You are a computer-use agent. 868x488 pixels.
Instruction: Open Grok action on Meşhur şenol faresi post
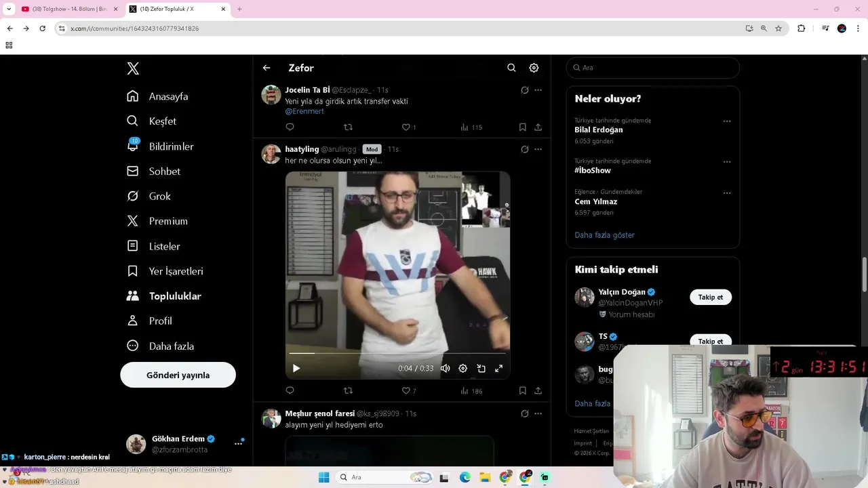(x=524, y=413)
